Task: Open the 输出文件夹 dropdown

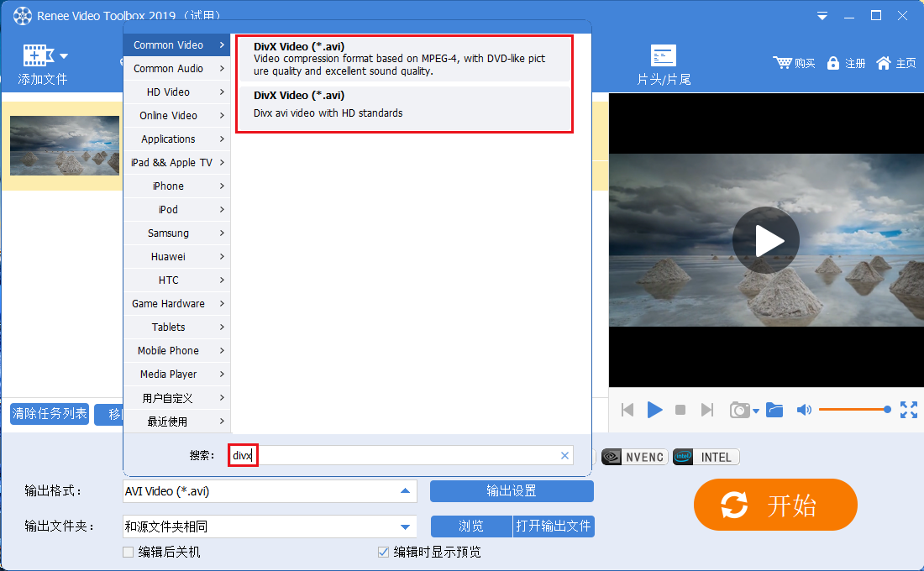Action: tap(270, 526)
